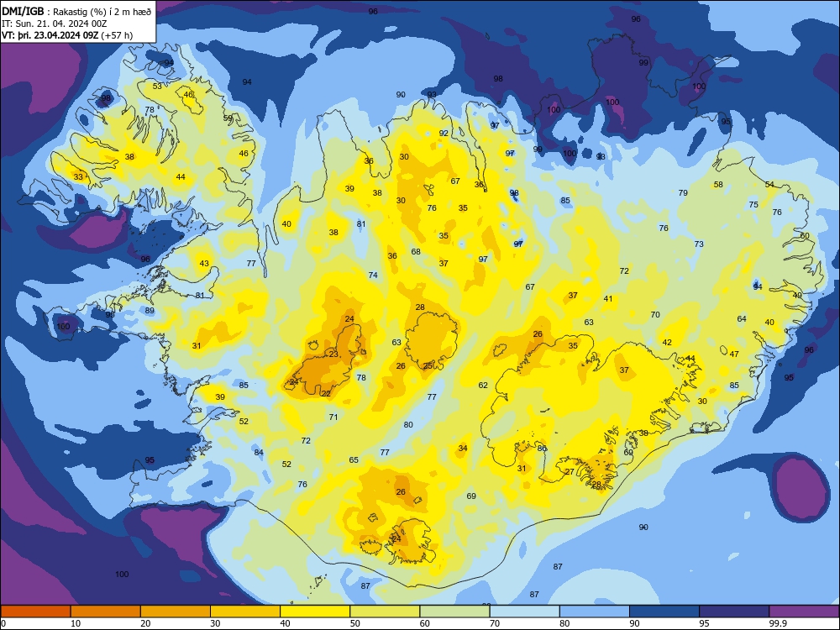Click the map value '70'
Viewport: 840px width, 630px height.
click(x=655, y=315)
